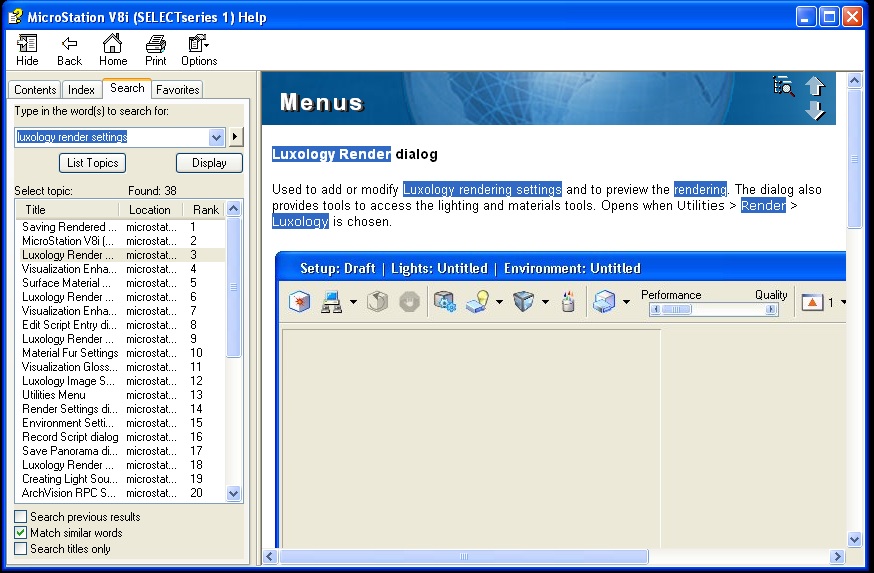Expand dropdown arrow next to light bulb icon

tap(499, 302)
